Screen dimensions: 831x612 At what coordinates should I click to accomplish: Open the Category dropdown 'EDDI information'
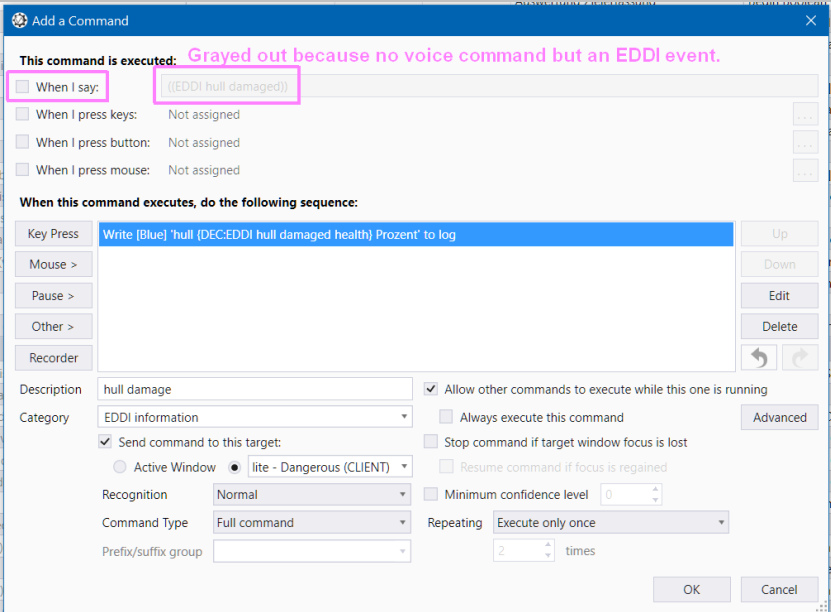coord(255,417)
